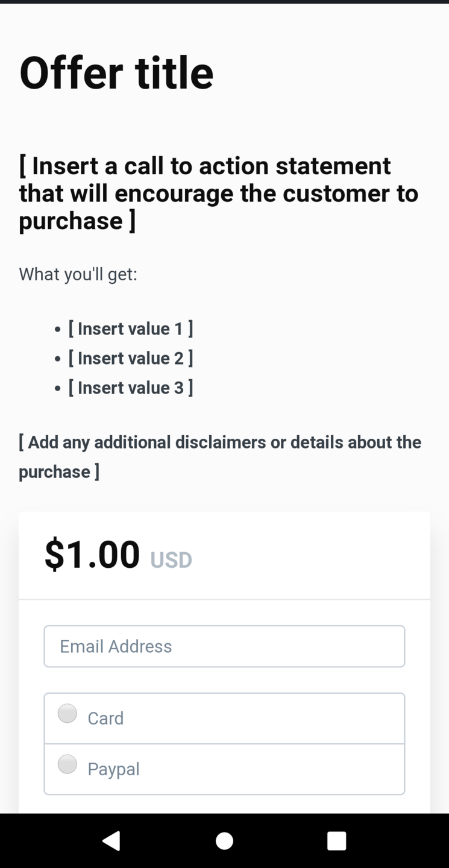This screenshot has width=449, height=868.
Task: Tap the Android Back navigation icon
Action: point(111,840)
